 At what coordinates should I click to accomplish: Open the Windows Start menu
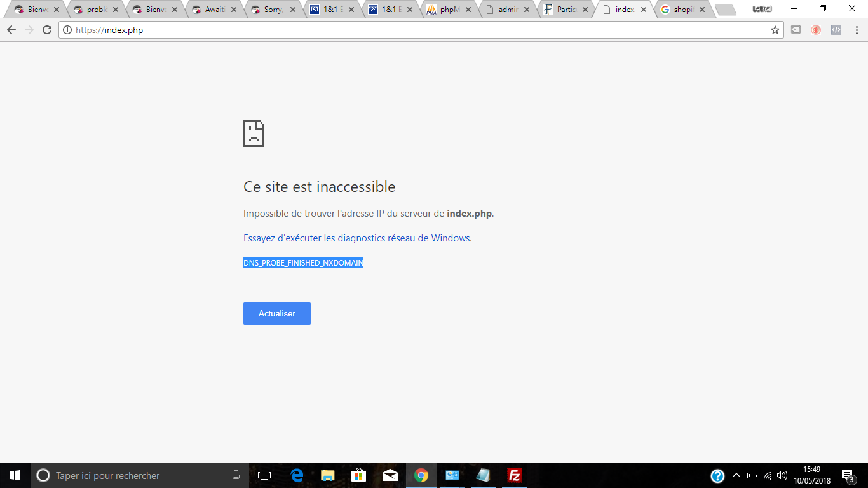point(15,475)
